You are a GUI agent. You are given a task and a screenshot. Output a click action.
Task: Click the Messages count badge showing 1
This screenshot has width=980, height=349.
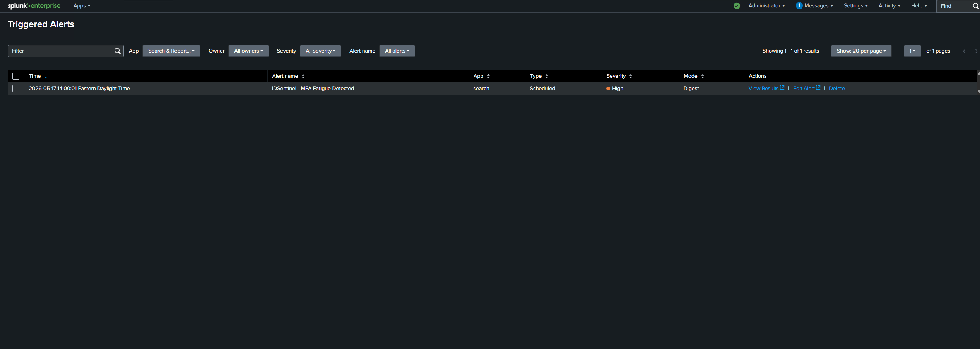pyautogui.click(x=799, y=6)
